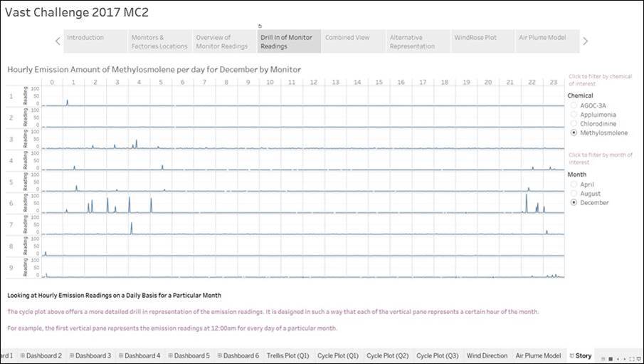Select Drill In of Monitor Readings point
The height and width of the screenshot is (364, 644).
(289, 41)
